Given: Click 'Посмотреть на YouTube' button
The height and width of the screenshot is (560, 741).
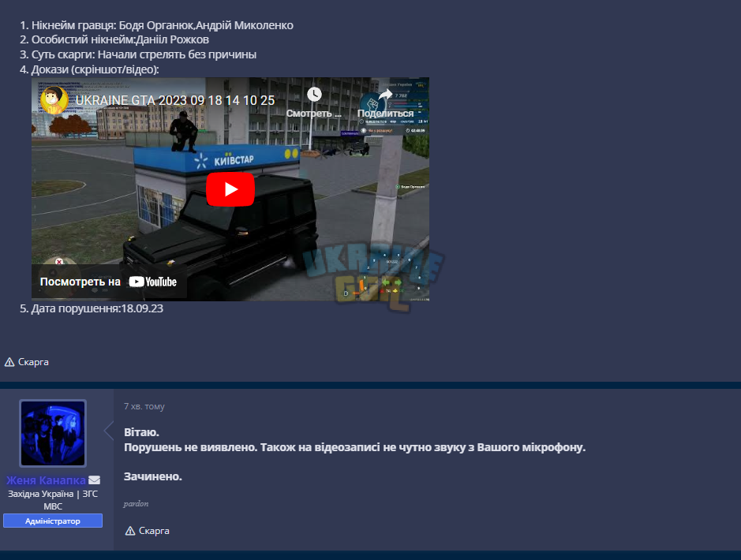Looking at the screenshot, I should tap(109, 282).
